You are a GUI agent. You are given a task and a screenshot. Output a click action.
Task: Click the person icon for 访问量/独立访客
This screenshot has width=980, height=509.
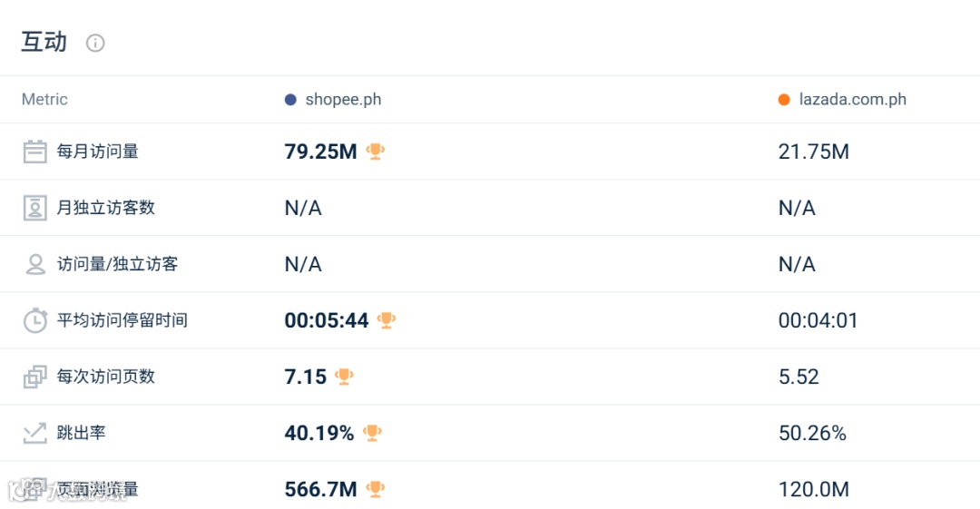pos(34,264)
